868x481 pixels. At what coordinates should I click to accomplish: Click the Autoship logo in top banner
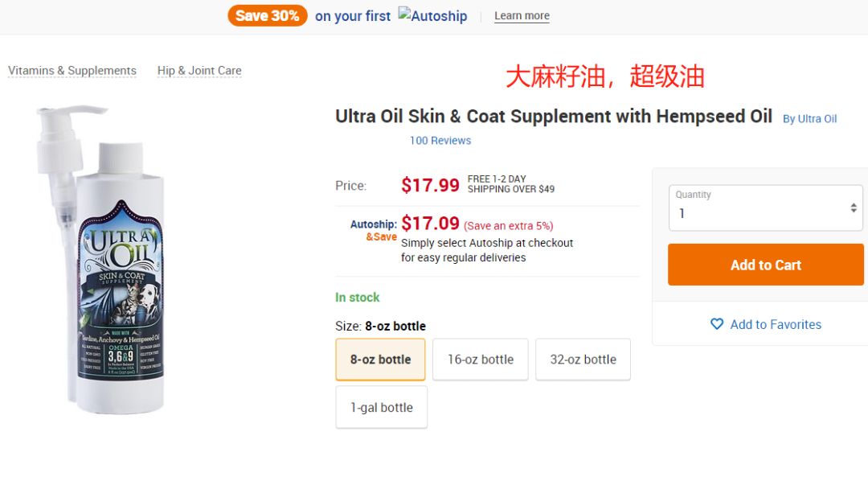click(x=433, y=16)
